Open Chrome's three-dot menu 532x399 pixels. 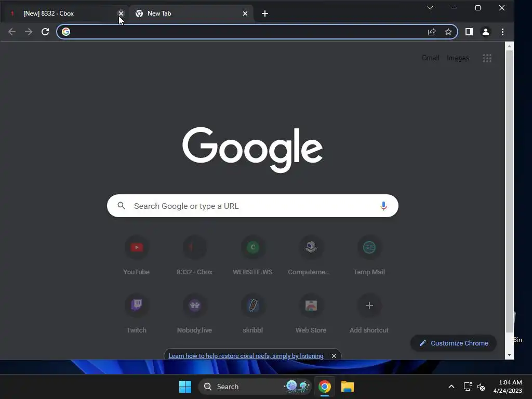point(502,32)
